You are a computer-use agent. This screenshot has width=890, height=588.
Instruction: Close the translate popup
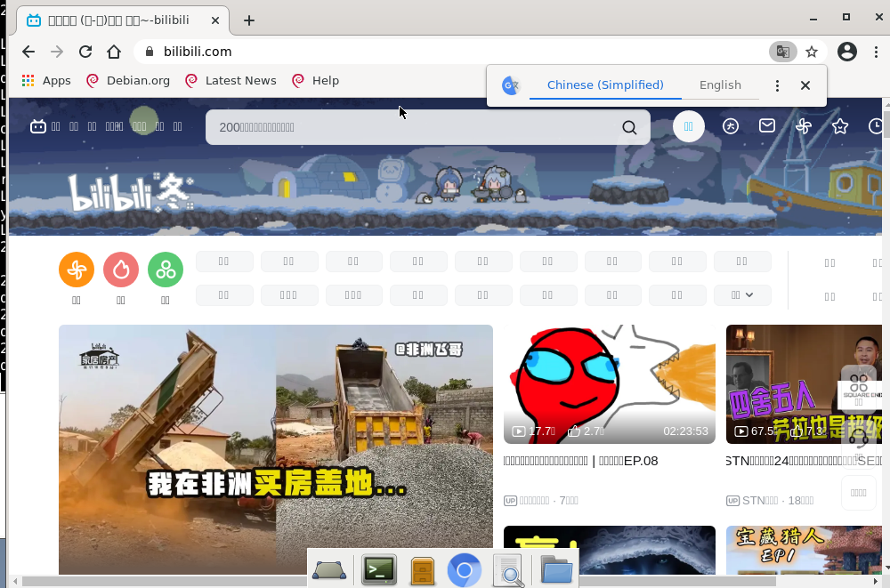(x=805, y=85)
